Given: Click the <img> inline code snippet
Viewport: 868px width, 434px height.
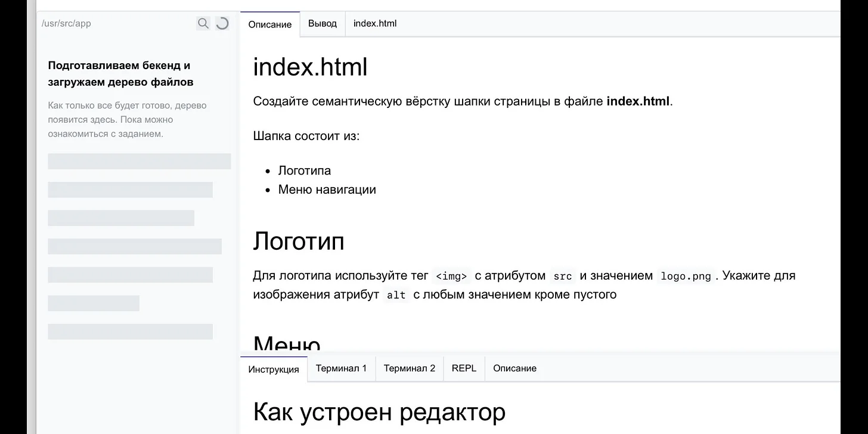Looking at the screenshot, I should click(x=451, y=276).
